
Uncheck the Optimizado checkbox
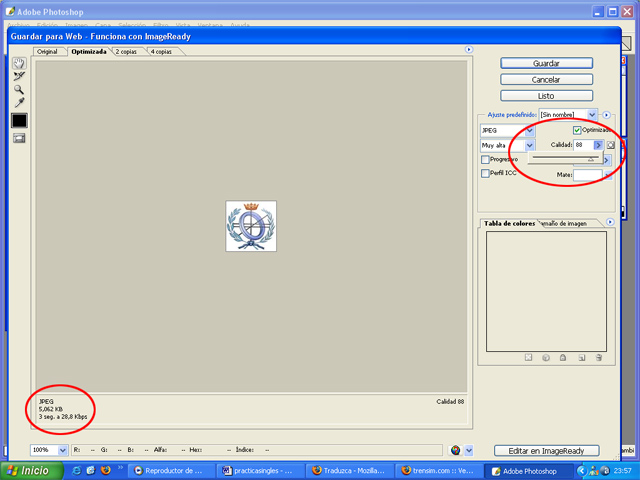pos(577,130)
